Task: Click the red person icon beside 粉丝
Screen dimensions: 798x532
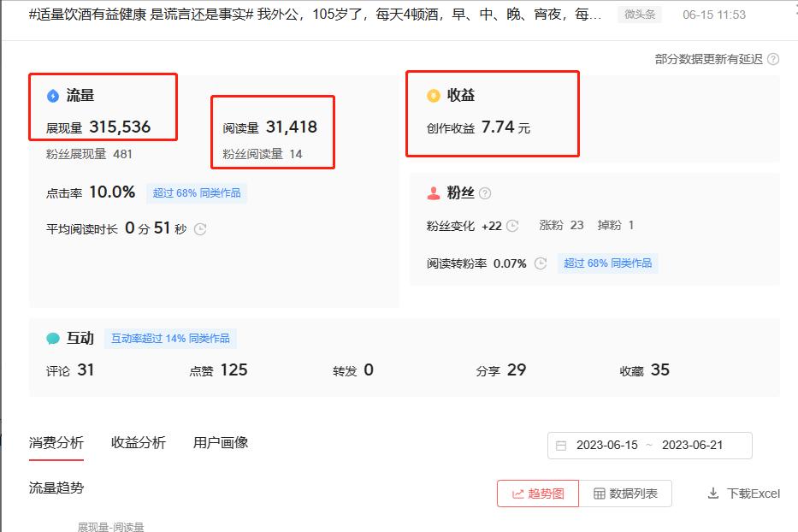Action: pos(432,192)
